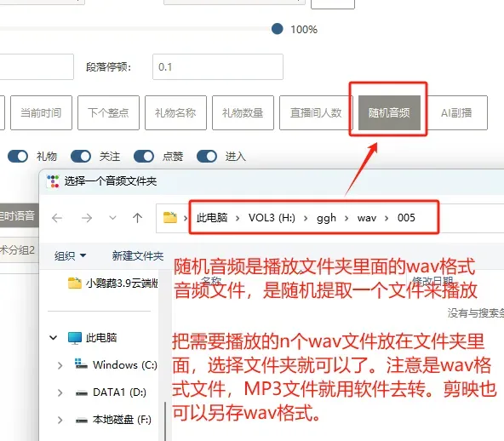This screenshot has width=504, height=441.
Task: Click 005 in the address path
Action: [x=406, y=218]
